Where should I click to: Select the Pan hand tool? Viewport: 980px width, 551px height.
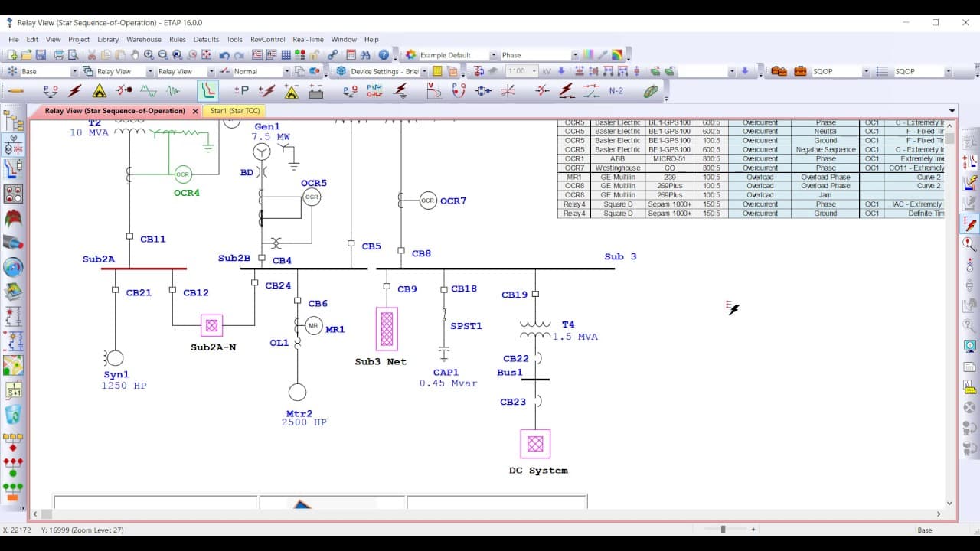135,55
